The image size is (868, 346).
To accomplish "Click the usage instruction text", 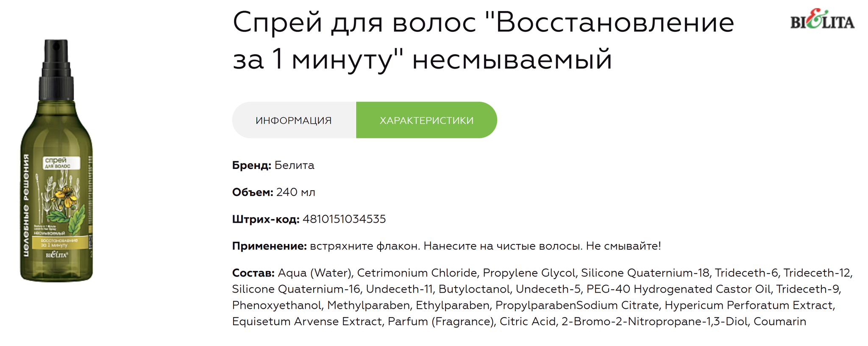I will tap(485, 246).
